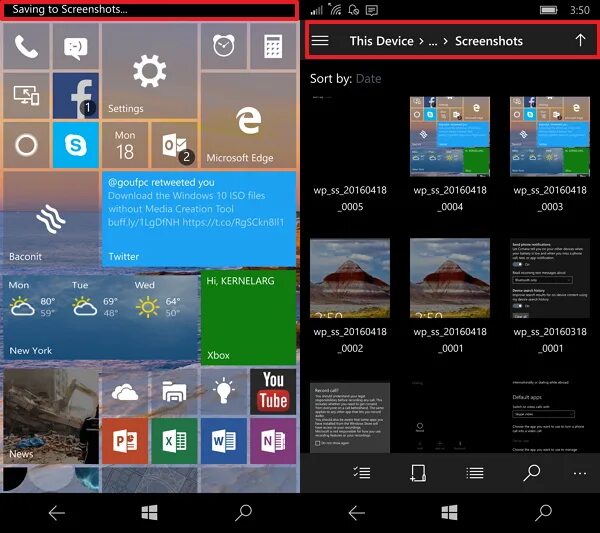
Task: Open the Twitter live tile
Action: tap(199, 219)
